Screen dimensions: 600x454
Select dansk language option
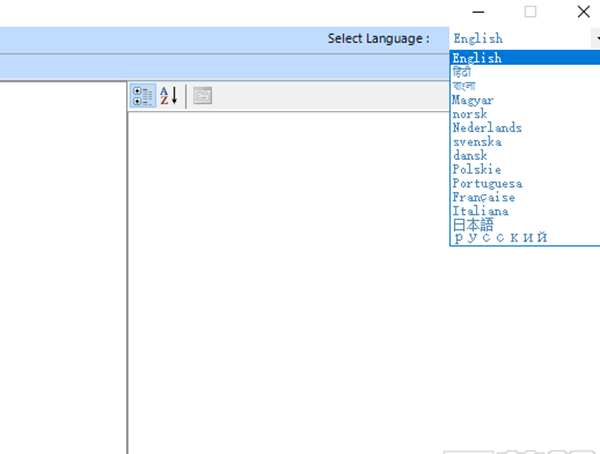tap(525, 155)
